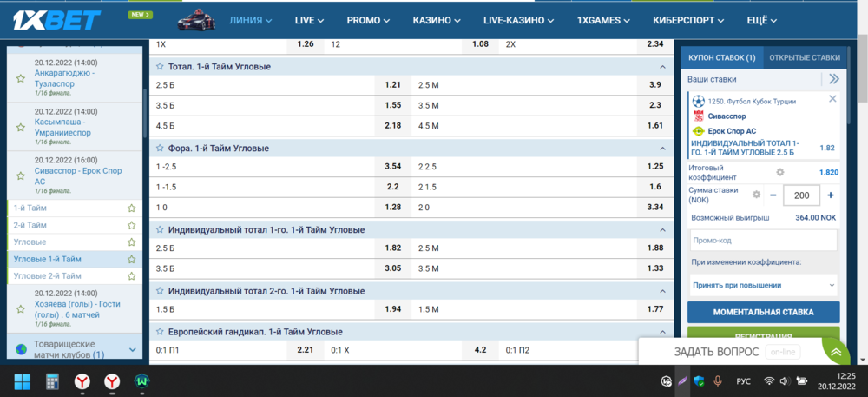Open the PROMO menu
The height and width of the screenshot is (397, 868).
coord(368,21)
